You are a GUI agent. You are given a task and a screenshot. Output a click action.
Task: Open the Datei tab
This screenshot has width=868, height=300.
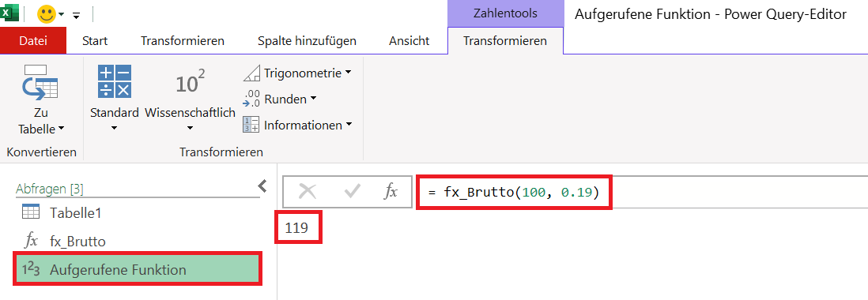pos(33,41)
